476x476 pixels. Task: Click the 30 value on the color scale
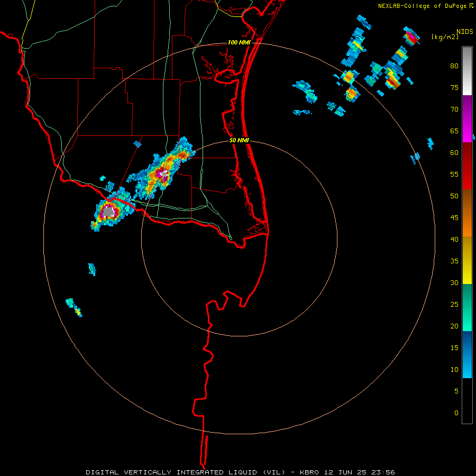(454, 282)
